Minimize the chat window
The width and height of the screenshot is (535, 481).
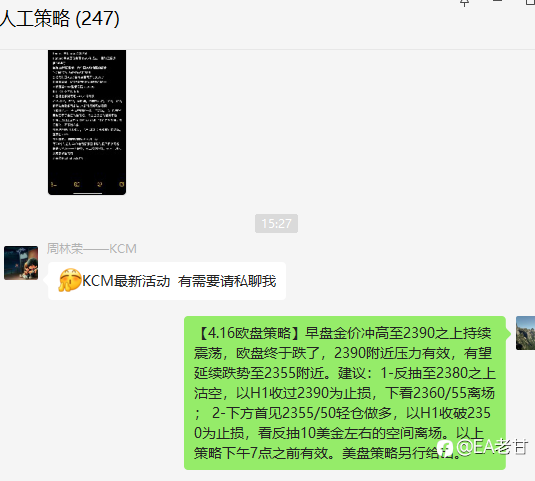[498, 1]
